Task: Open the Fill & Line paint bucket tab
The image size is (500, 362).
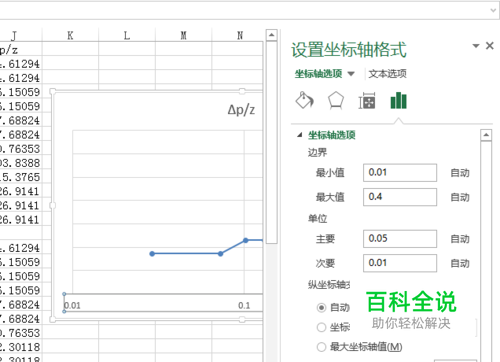Action: tap(305, 100)
